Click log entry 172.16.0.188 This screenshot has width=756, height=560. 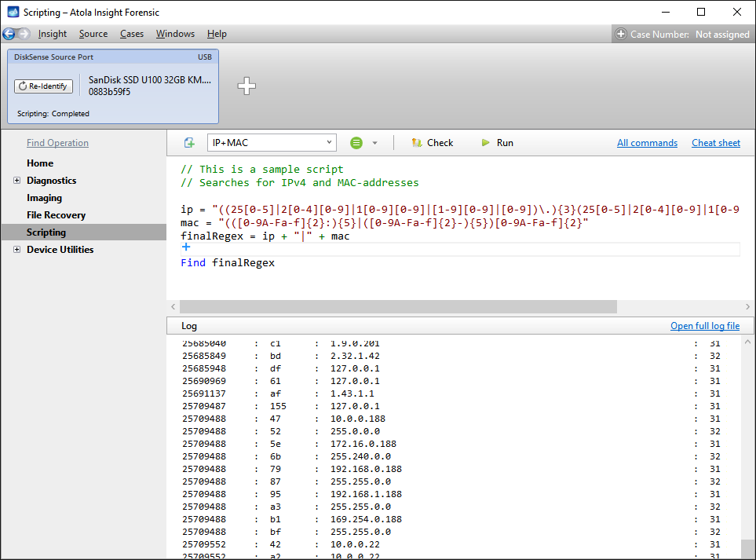363,444
